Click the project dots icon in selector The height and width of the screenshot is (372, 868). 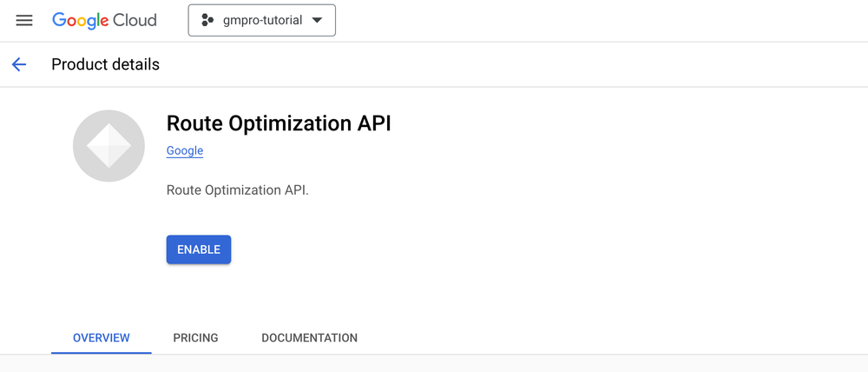pyautogui.click(x=207, y=20)
